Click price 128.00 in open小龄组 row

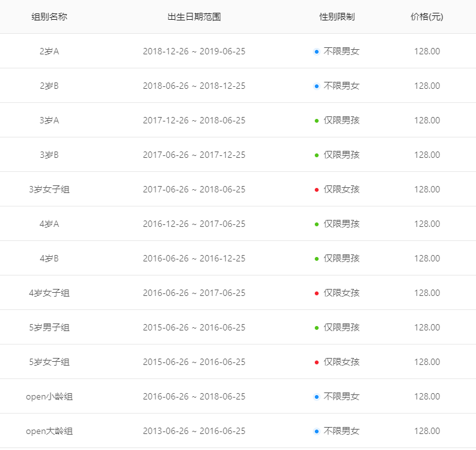coord(427,397)
